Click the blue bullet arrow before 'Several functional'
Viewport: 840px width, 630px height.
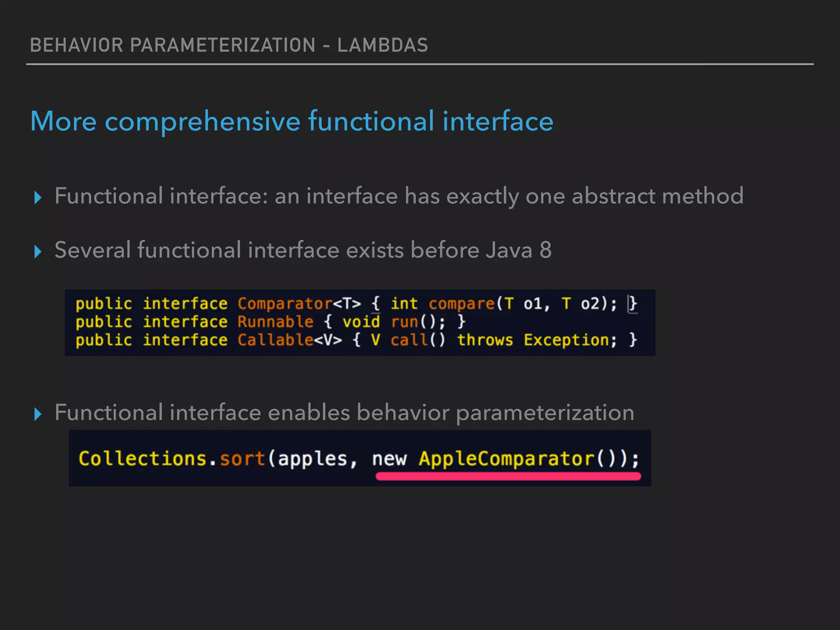pyautogui.click(x=38, y=252)
